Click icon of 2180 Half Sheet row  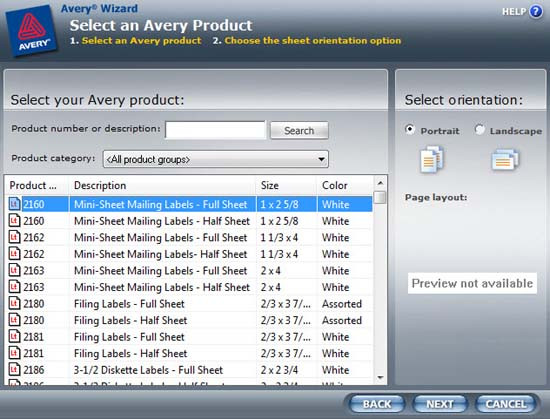[14, 320]
